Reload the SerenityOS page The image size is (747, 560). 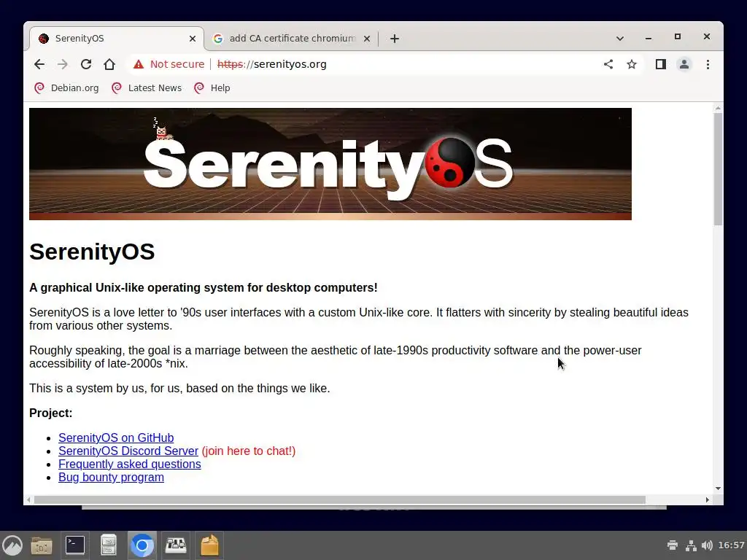(x=86, y=64)
